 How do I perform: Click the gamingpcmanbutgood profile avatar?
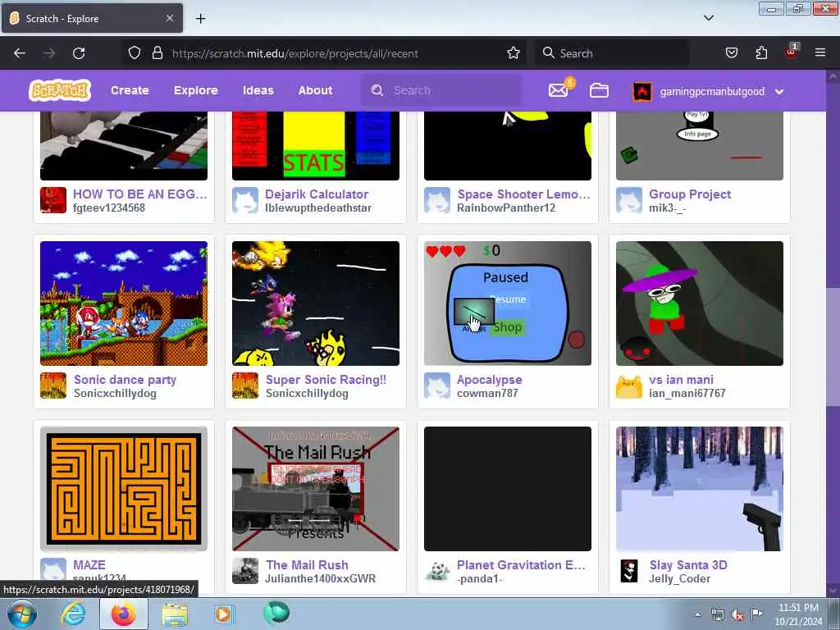(641, 92)
